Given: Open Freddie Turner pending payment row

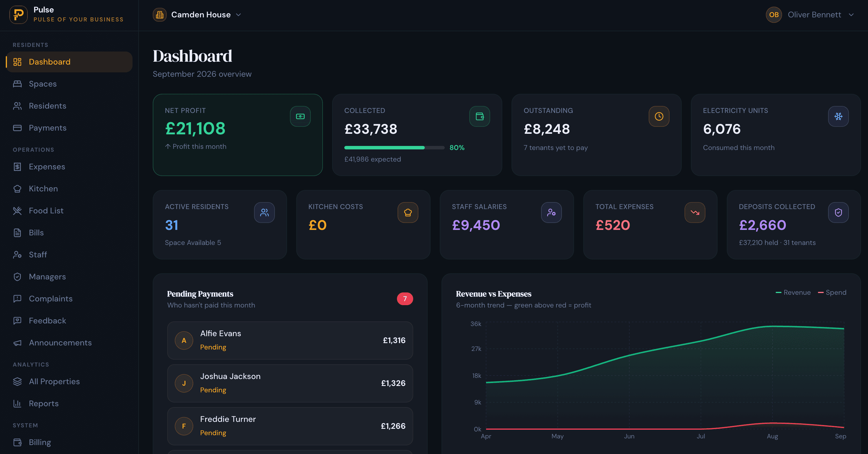Looking at the screenshot, I should tap(290, 426).
